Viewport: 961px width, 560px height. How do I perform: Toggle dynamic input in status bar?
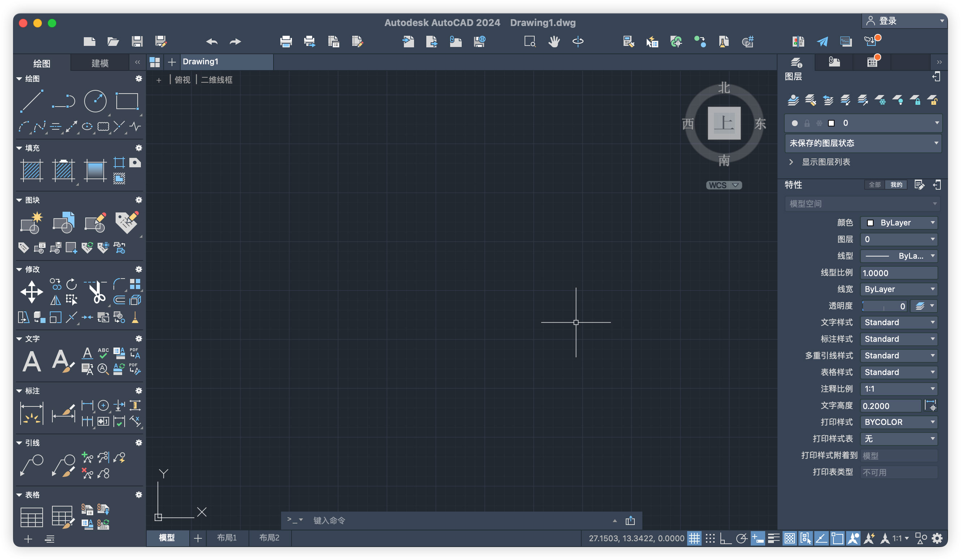tap(758, 538)
